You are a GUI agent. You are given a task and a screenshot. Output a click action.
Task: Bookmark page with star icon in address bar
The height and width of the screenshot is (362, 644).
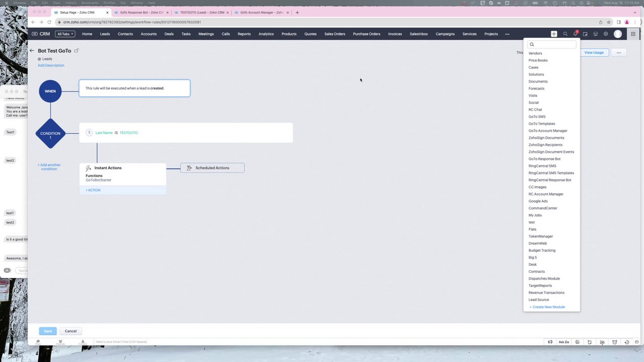pos(609,22)
